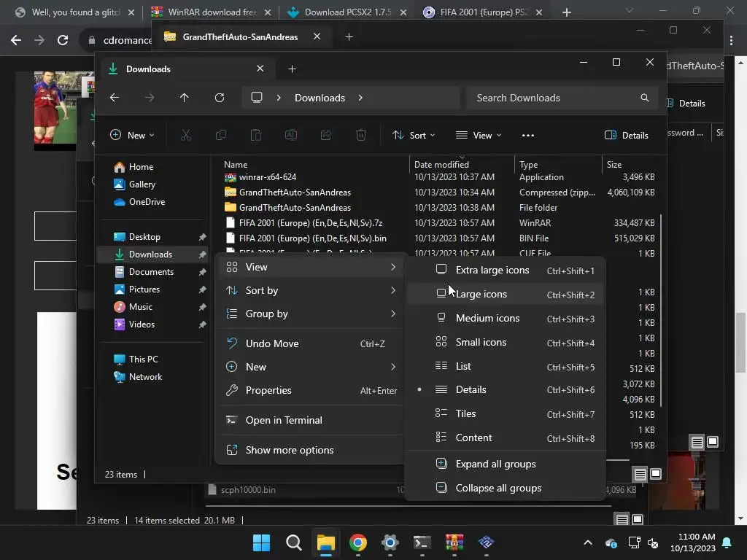
Task: Switch to large thumbnails view in status bar
Action: 656,474
